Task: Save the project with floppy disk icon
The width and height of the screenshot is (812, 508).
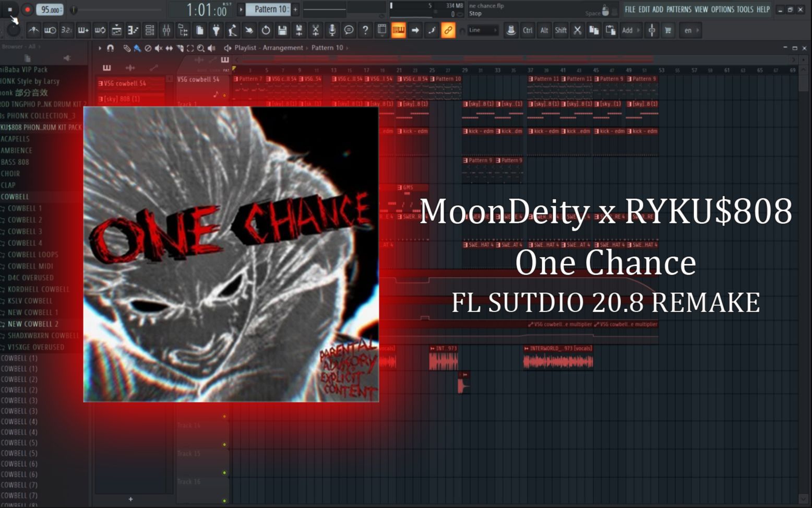Action: click(282, 30)
